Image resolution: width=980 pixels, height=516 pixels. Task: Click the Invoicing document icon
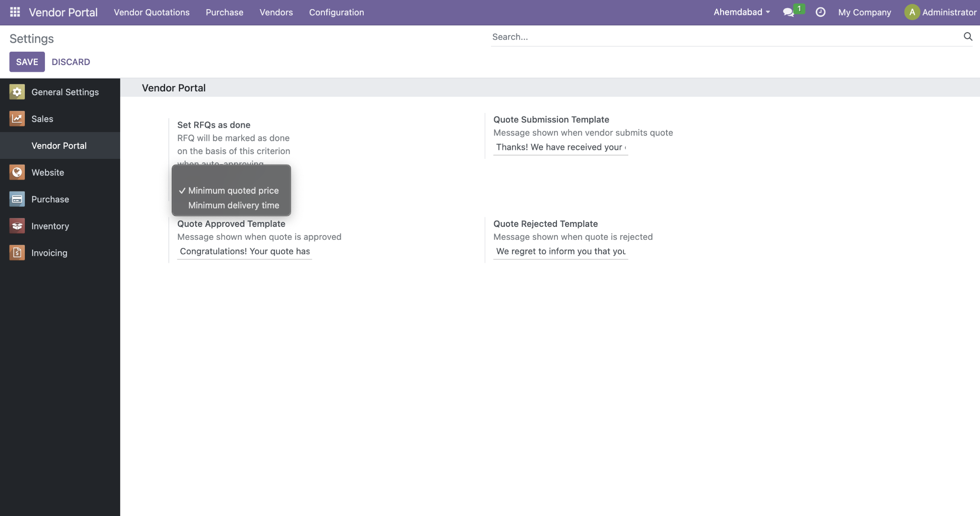click(x=17, y=253)
